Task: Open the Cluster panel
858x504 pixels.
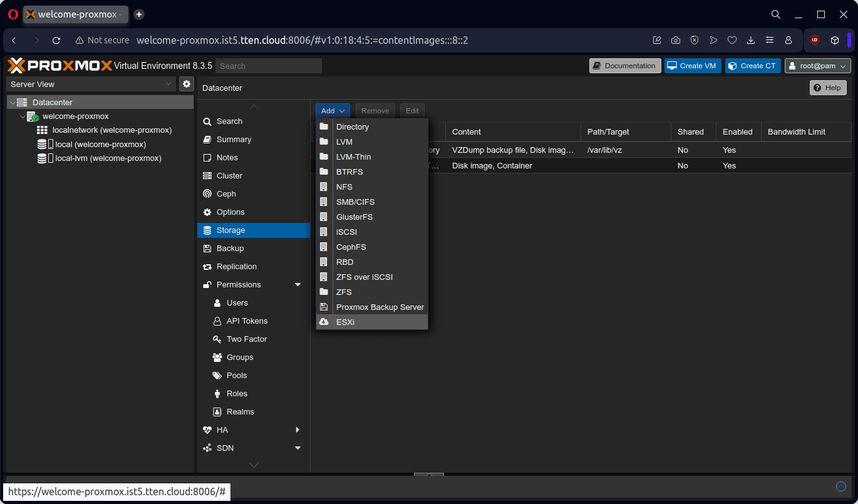Action: coord(254,176)
